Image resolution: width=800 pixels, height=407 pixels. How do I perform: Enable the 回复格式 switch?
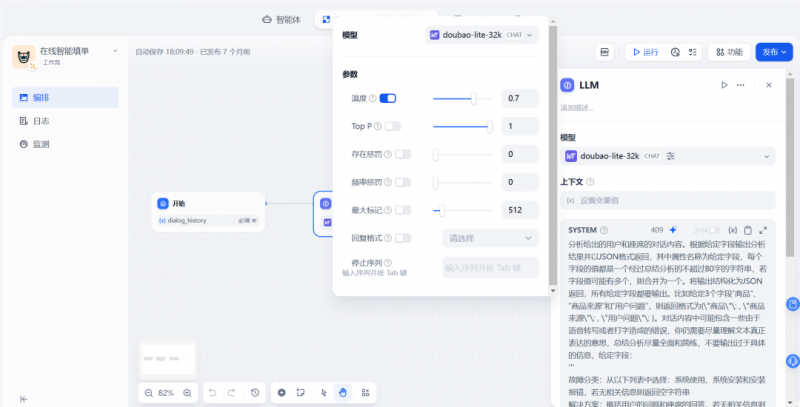coord(403,238)
